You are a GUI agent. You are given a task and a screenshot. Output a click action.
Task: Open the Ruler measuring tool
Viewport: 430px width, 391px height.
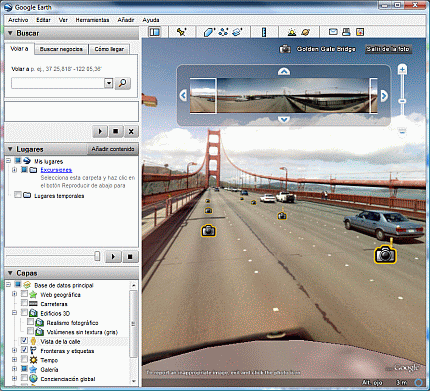[264, 32]
